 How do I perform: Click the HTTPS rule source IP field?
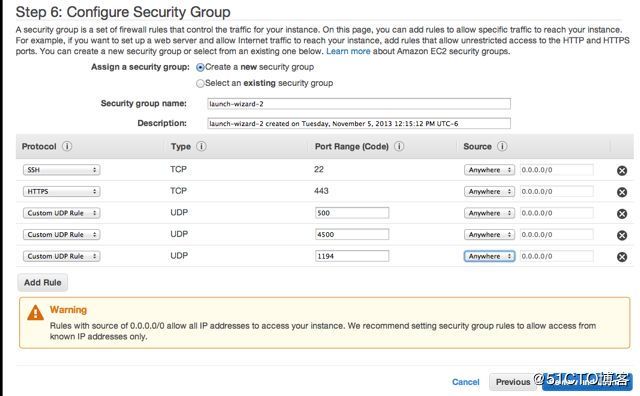coord(557,191)
